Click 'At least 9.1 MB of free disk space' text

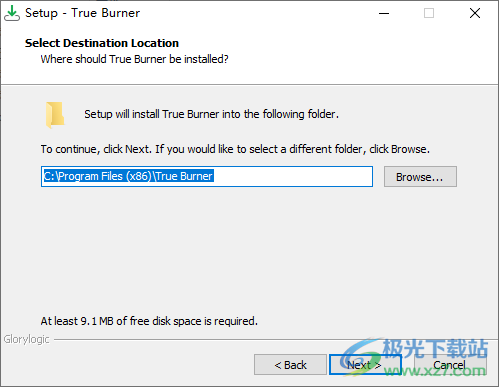pos(149,321)
